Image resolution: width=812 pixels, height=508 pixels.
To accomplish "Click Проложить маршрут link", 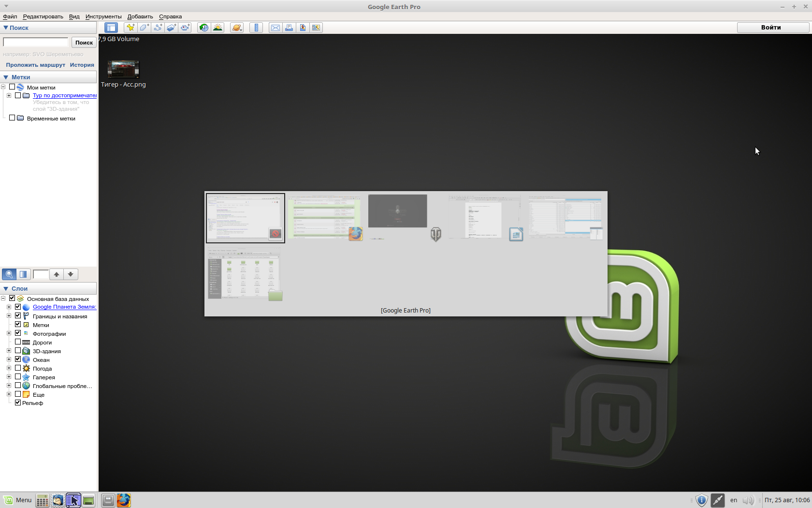I will [35, 65].
